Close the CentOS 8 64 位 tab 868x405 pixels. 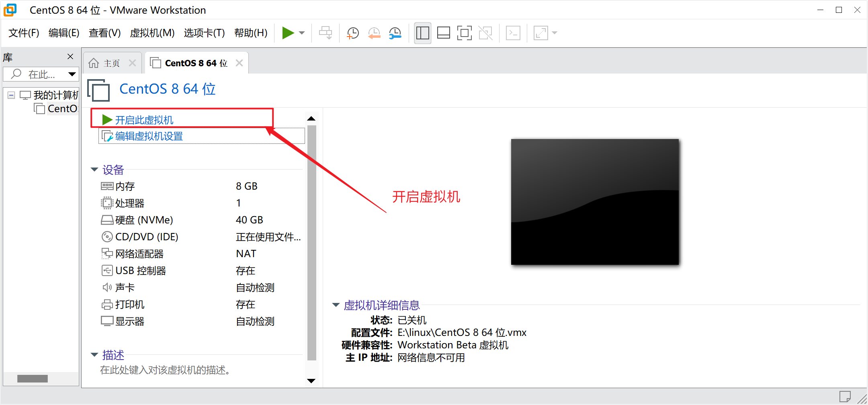pos(239,63)
